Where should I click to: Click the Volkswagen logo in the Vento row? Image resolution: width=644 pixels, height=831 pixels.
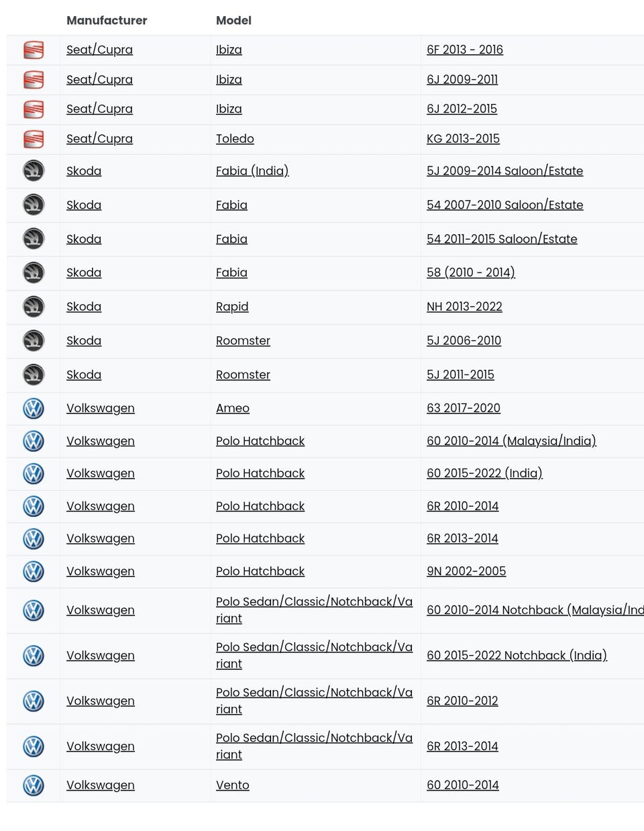(34, 785)
